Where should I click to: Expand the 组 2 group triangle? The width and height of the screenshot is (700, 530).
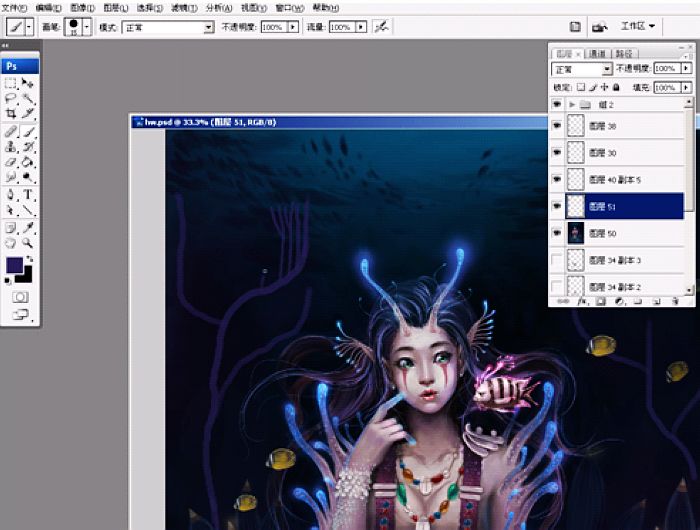[x=572, y=104]
